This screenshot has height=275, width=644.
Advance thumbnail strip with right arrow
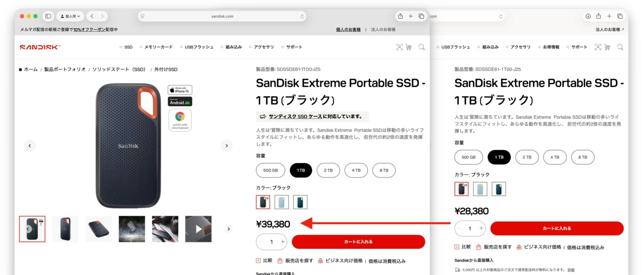click(x=228, y=229)
